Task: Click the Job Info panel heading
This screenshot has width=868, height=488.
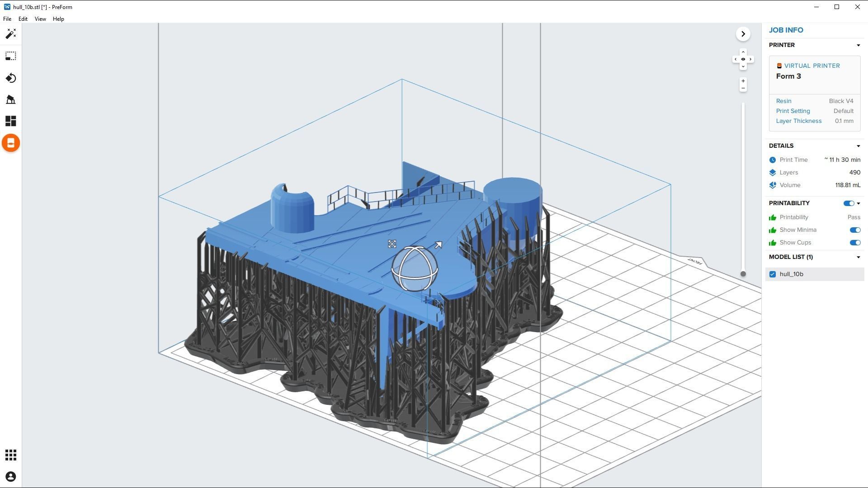Action: [x=786, y=30]
